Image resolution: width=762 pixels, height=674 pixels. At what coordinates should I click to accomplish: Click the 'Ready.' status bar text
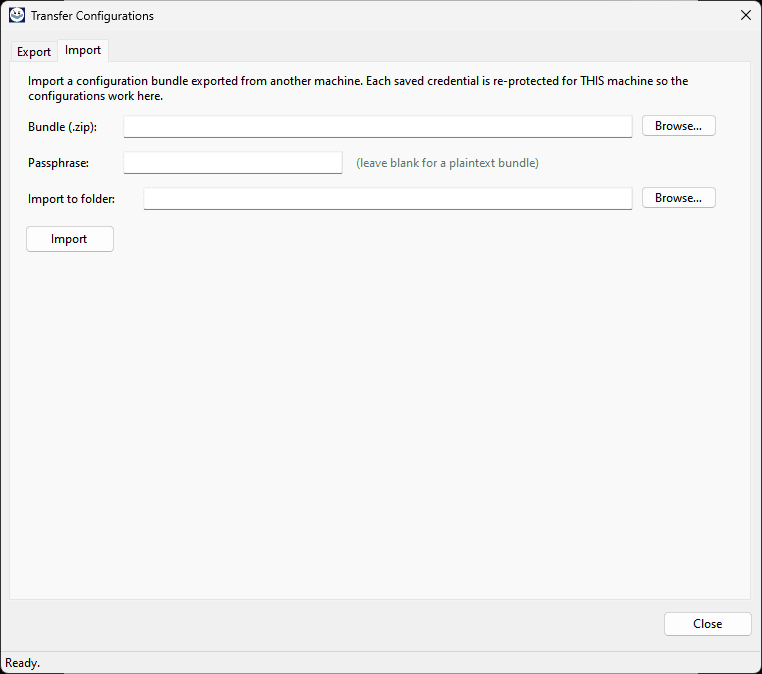tap(22, 663)
